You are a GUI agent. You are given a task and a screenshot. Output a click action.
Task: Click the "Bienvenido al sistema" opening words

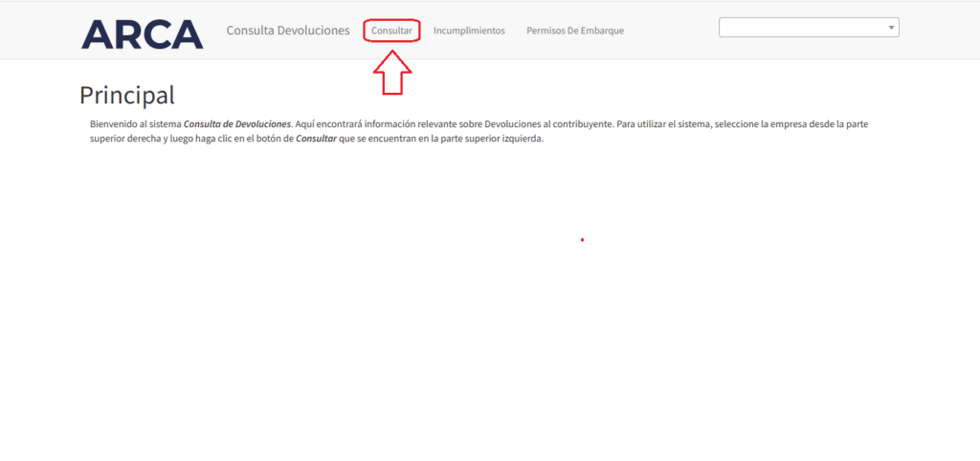pyautogui.click(x=134, y=124)
